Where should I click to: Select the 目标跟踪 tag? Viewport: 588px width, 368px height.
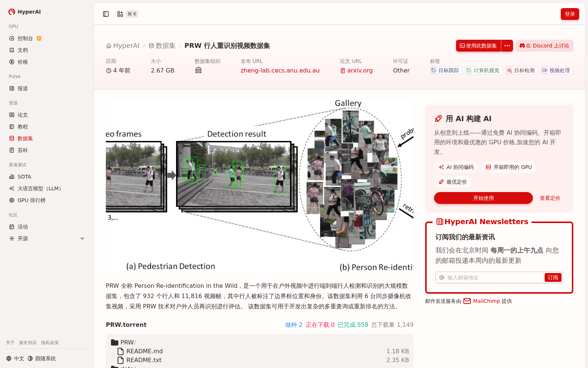(446, 70)
